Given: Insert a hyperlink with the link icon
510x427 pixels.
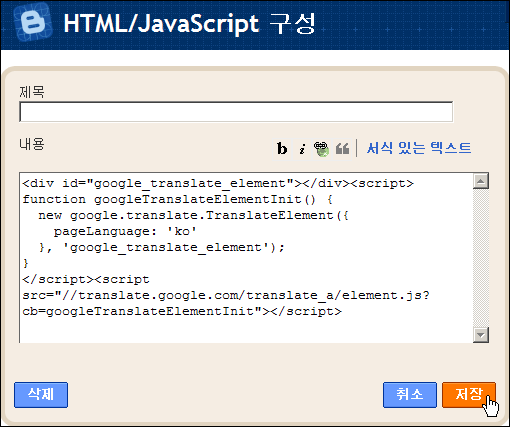Looking at the screenshot, I should (322, 149).
